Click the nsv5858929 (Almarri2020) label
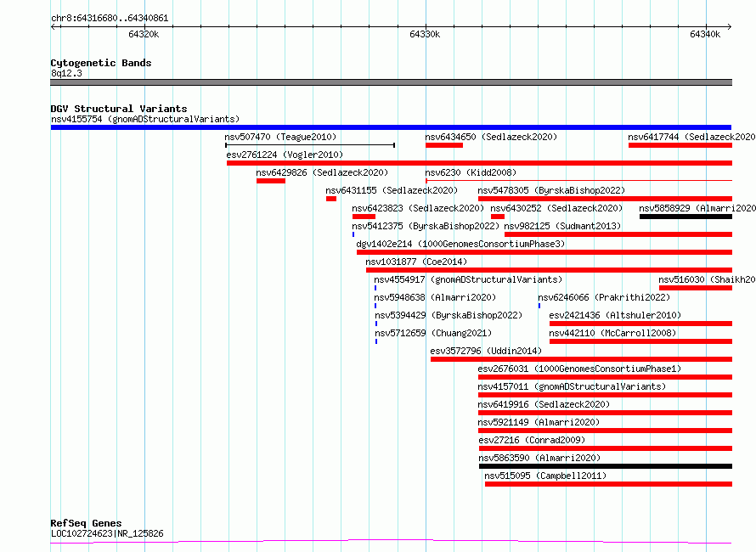This screenshot has width=756, height=552. (697, 208)
